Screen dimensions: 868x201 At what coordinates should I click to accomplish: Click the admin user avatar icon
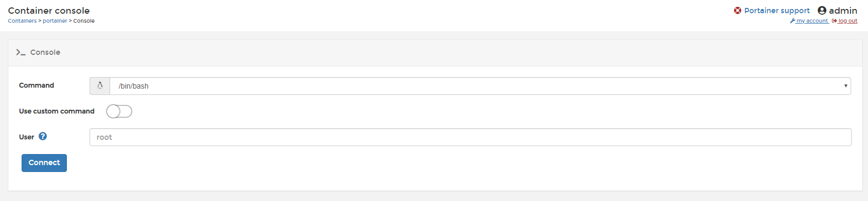coord(822,11)
